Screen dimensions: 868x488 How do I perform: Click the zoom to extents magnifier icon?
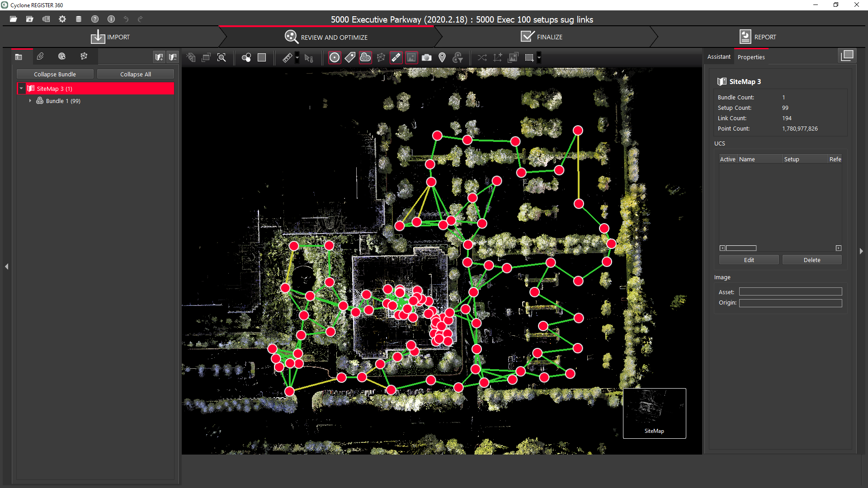222,58
